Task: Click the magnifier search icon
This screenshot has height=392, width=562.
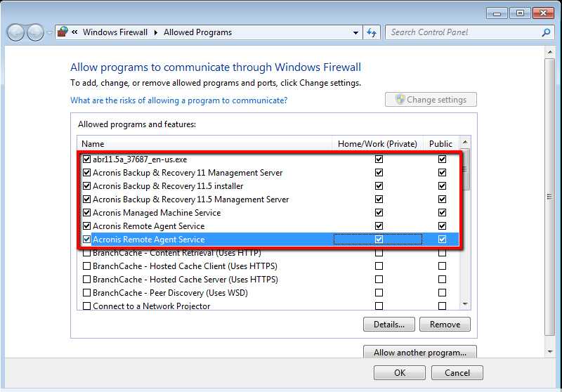Action: 546,32
